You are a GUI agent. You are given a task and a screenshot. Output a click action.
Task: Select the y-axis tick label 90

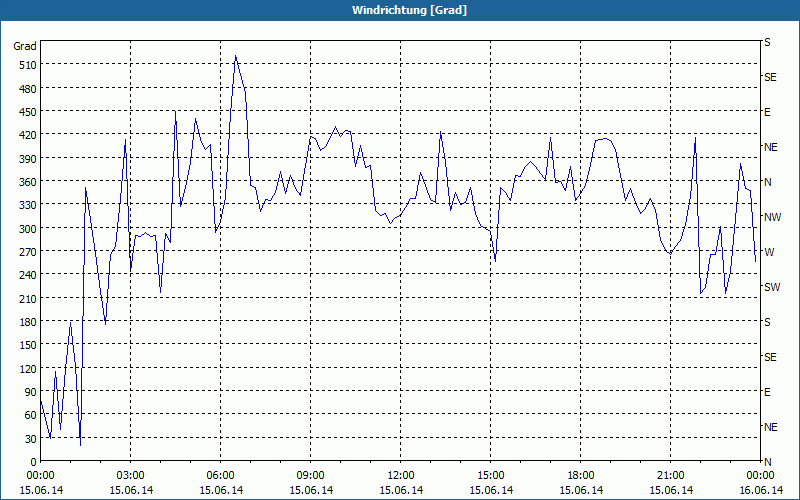tap(31, 392)
